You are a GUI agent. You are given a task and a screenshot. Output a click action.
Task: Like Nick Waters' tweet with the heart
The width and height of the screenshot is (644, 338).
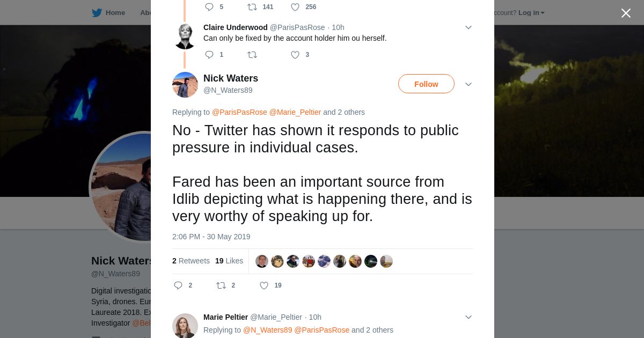[x=264, y=285]
